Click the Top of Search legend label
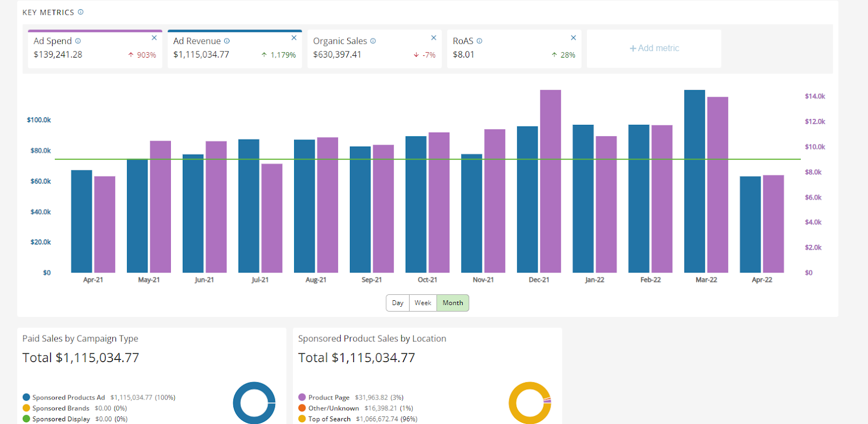868x424 pixels. (x=329, y=419)
